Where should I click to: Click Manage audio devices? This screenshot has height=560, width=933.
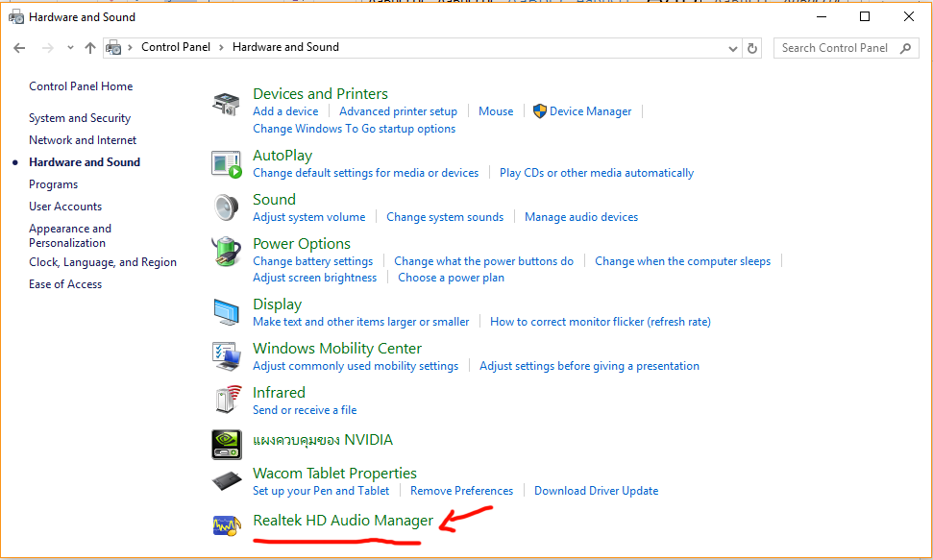point(581,217)
